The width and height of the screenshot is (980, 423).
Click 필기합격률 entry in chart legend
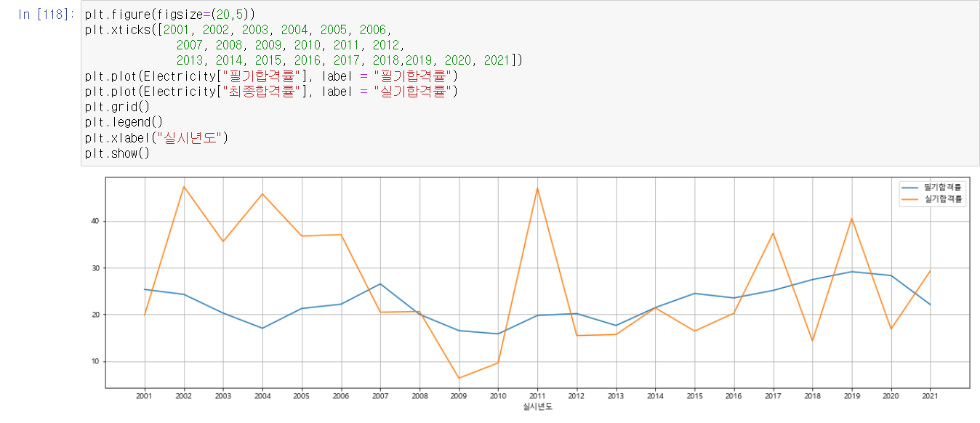click(933, 188)
